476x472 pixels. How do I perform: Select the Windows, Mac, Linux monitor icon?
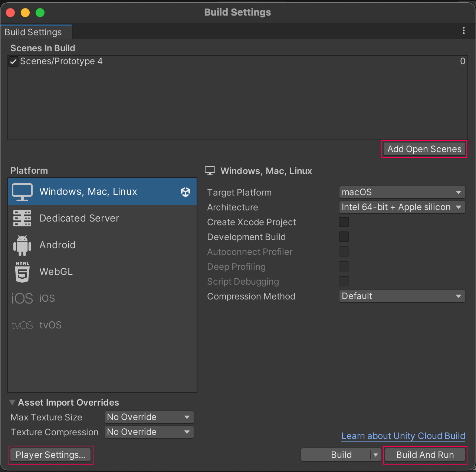coord(22,192)
